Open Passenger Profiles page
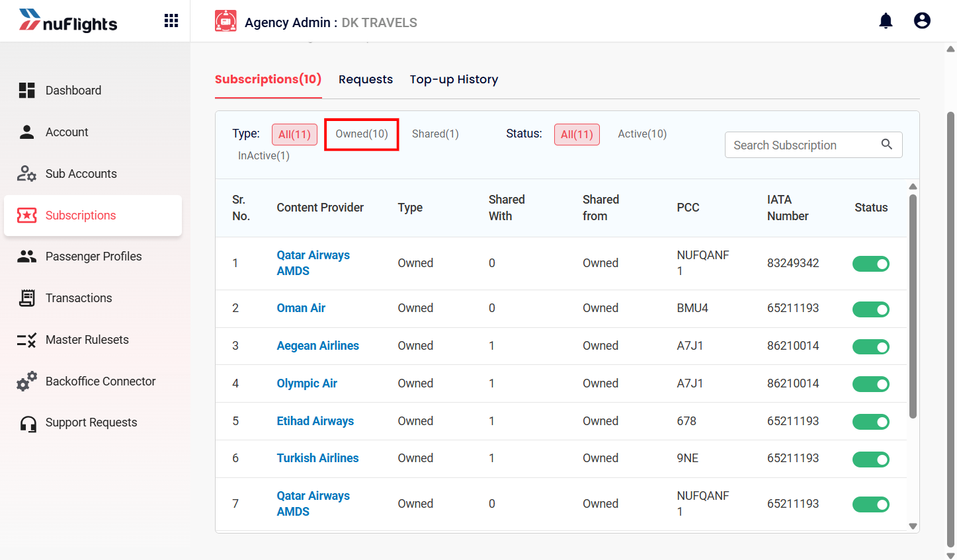 click(x=93, y=257)
